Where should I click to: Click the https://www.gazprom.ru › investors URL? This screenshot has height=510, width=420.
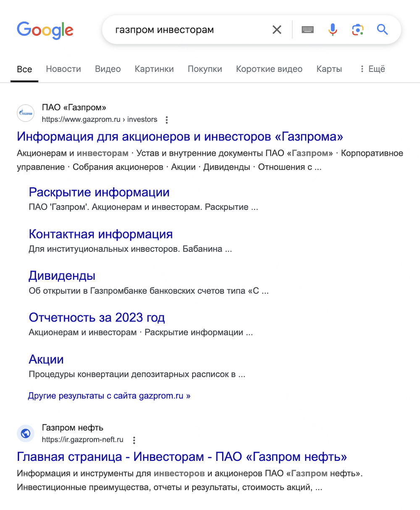point(100,119)
